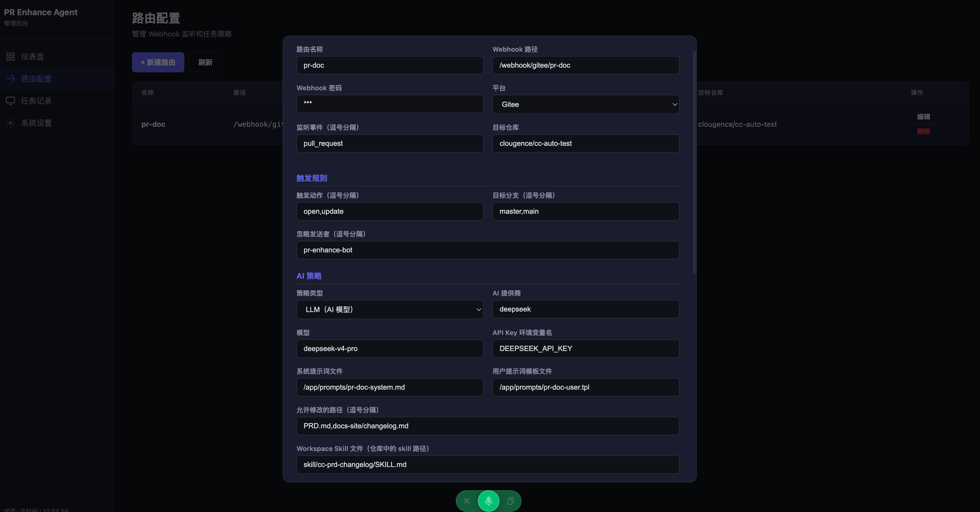Focus the 模型 field with deepseek-v4-pro

click(x=390, y=349)
